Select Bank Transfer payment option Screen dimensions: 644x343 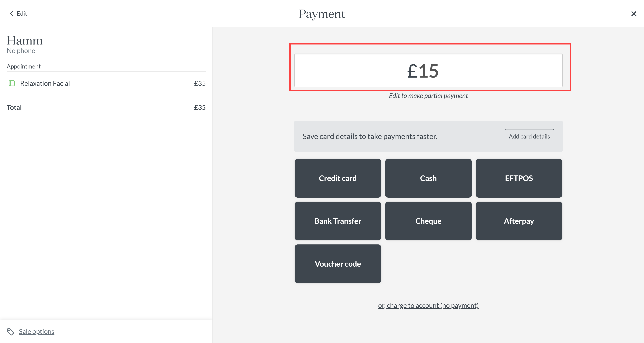(338, 221)
